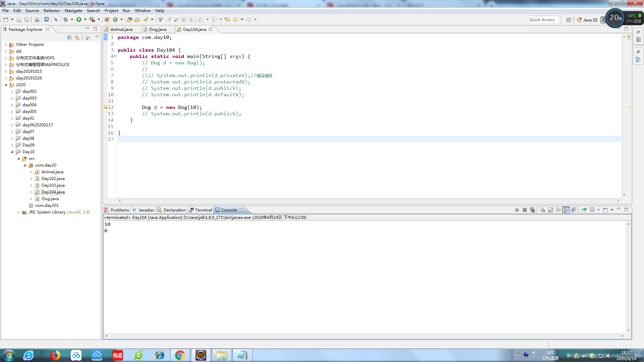The width and height of the screenshot is (644, 362).
Task: Open the Refactor menu
Action: tap(52, 10)
